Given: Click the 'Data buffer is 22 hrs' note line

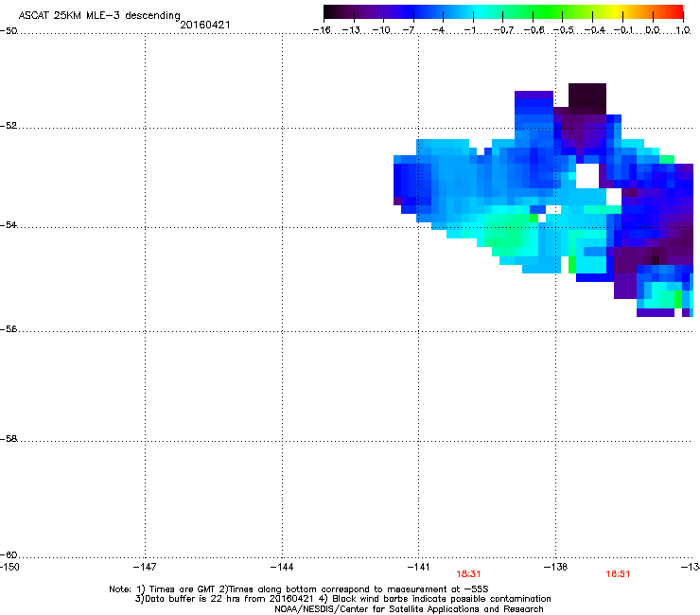Looking at the screenshot, I should (x=342, y=599).
